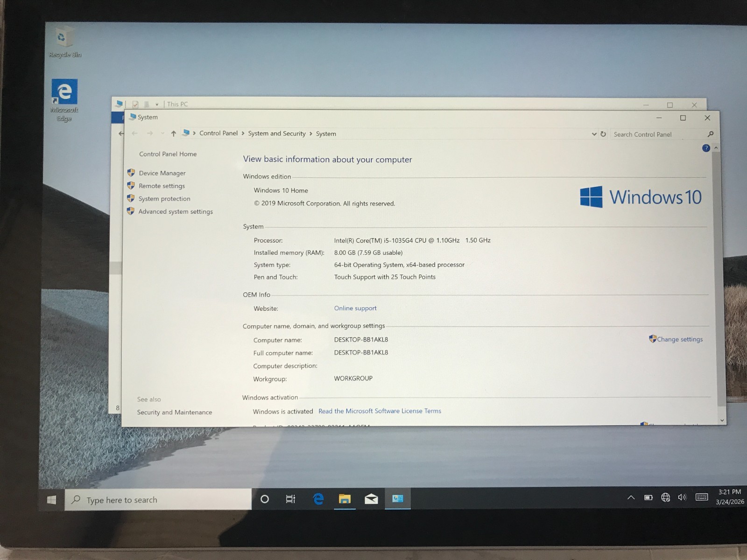The width and height of the screenshot is (747, 560).
Task: Select System in the breadcrumb path
Action: point(326,134)
